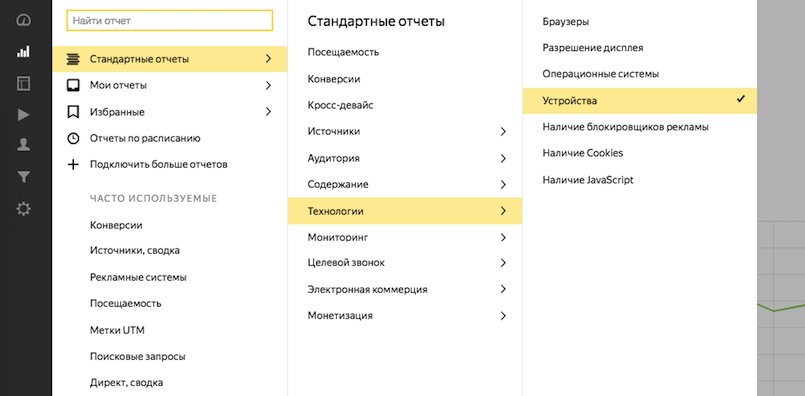
Task: Open the segments funnel icon in sidebar
Action: click(24, 177)
